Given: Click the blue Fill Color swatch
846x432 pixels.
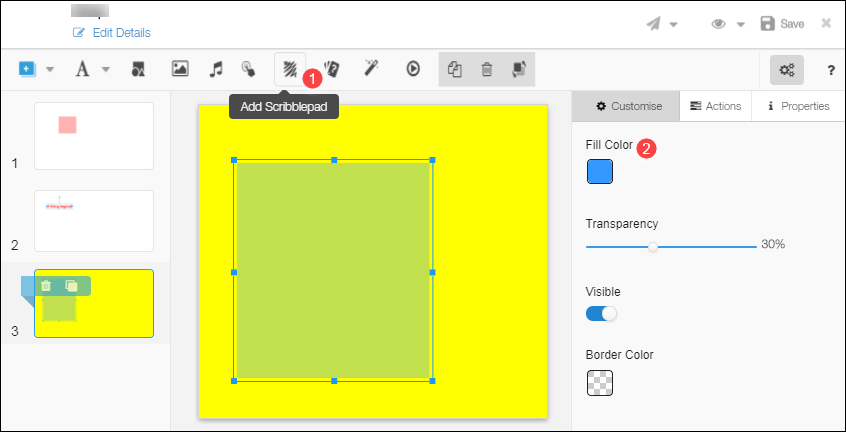Looking at the screenshot, I should [599, 172].
